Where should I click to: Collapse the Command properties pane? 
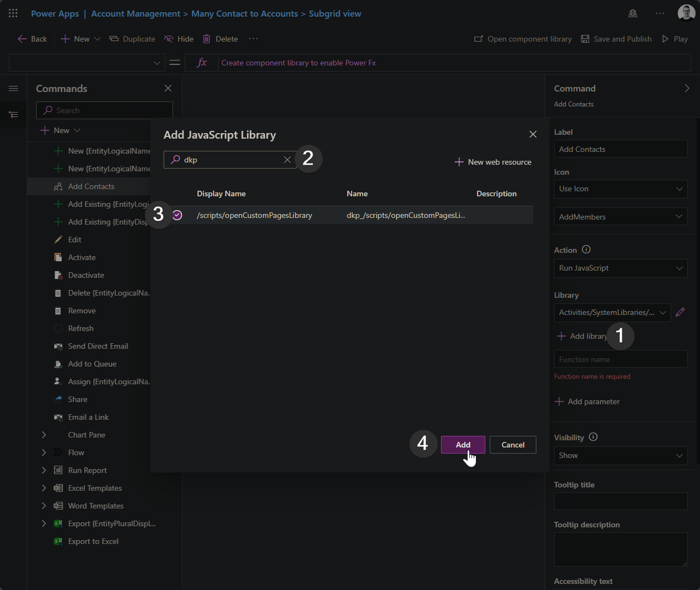687,88
